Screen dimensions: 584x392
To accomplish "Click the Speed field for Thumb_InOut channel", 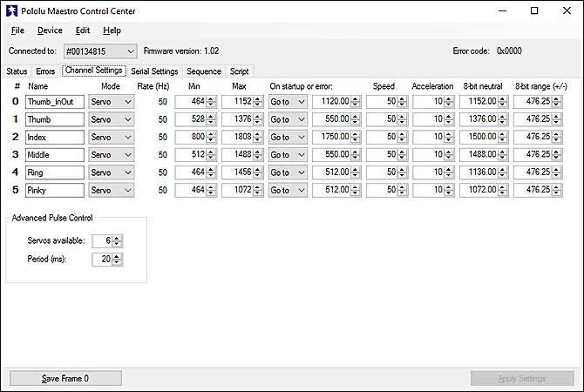I will (x=387, y=102).
